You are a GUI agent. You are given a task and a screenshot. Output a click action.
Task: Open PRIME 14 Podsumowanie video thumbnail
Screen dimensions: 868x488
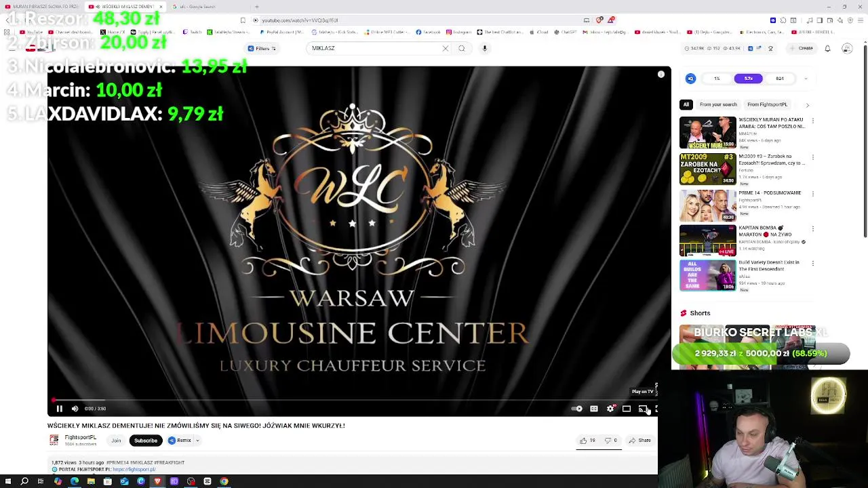pyautogui.click(x=708, y=205)
